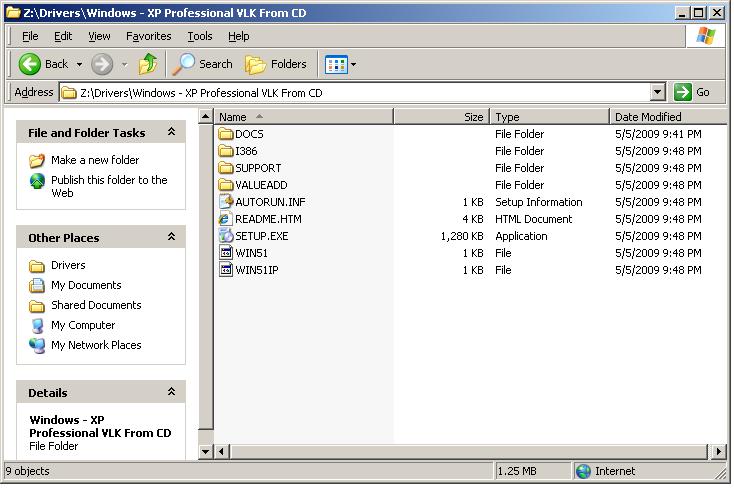This screenshot has height=488, width=734.
Task: Select the WIN51IP file icon
Action: [x=226, y=270]
